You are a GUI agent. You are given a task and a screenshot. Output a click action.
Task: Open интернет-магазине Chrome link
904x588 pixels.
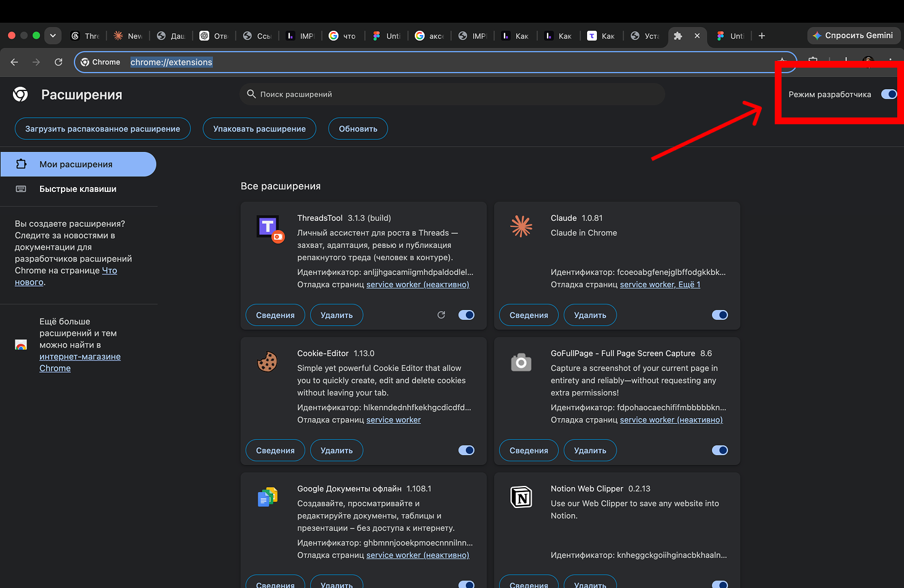(x=80, y=362)
